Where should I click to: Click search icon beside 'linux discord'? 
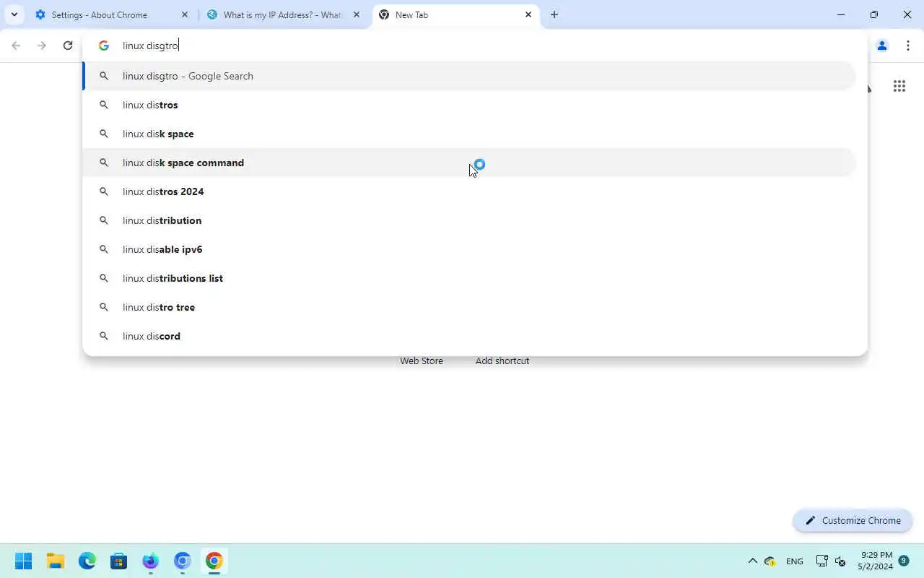(104, 336)
